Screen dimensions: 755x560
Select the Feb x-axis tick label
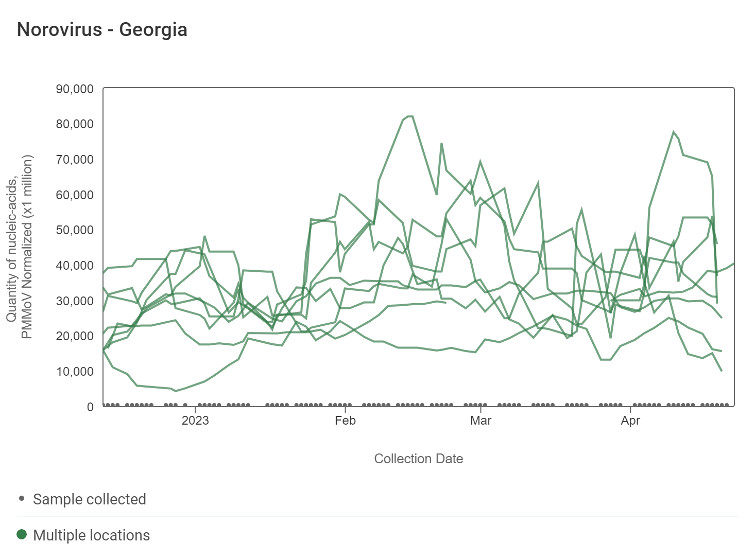(345, 421)
